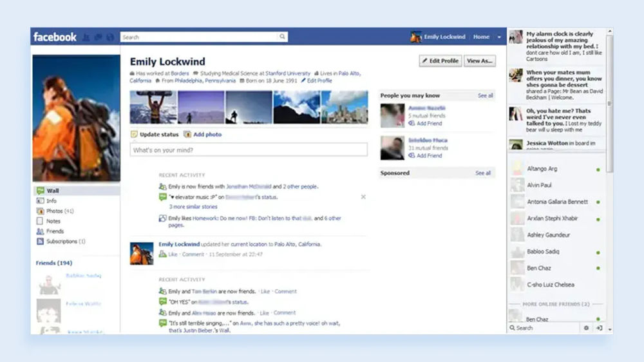Chat with Alvin Paul
The width and height of the screenshot is (644, 362).
pyautogui.click(x=556, y=186)
